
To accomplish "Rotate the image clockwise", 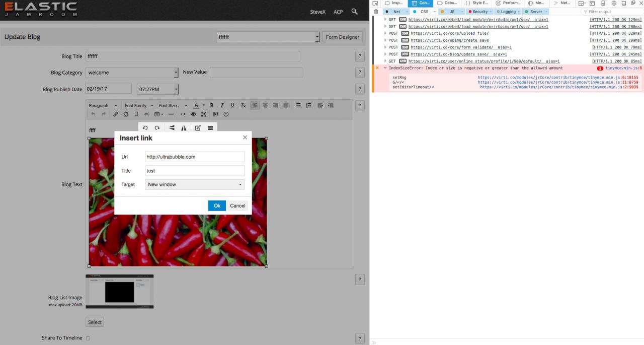I will pyautogui.click(x=157, y=128).
